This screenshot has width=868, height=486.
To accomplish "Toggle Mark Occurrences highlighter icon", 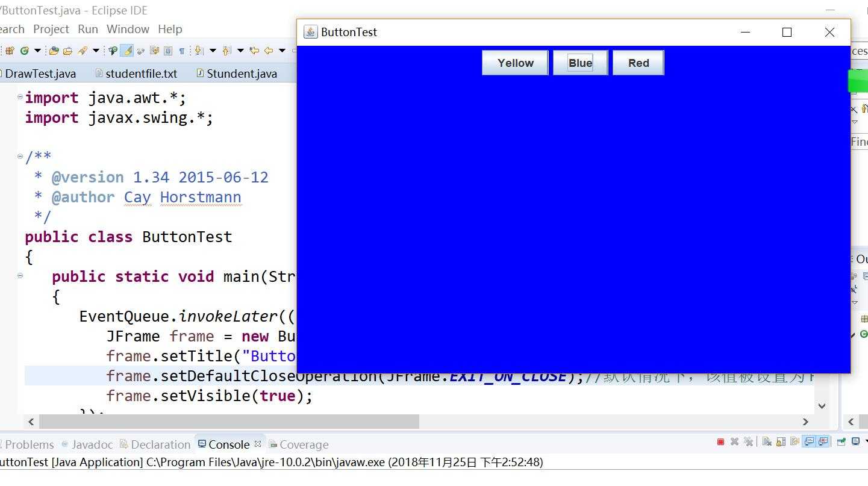I will [126, 51].
